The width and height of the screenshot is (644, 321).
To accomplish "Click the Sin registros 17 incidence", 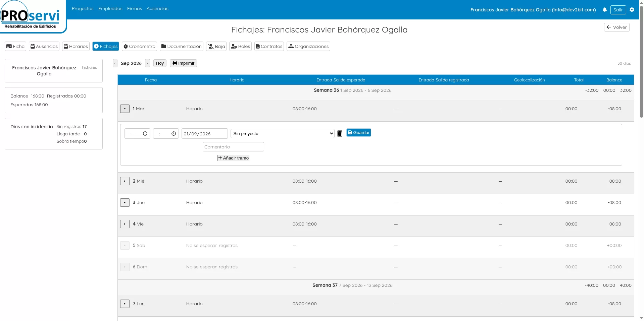I will click(x=71, y=126).
